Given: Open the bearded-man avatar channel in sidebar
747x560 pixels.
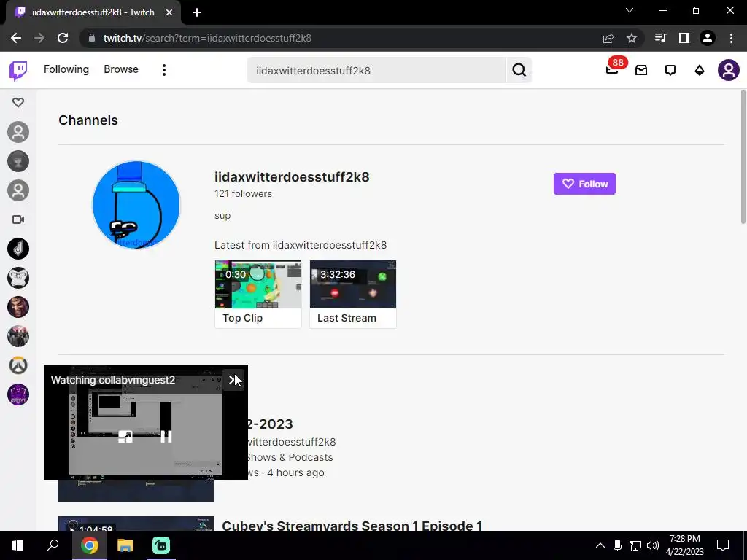Looking at the screenshot, I should [18, 307].
